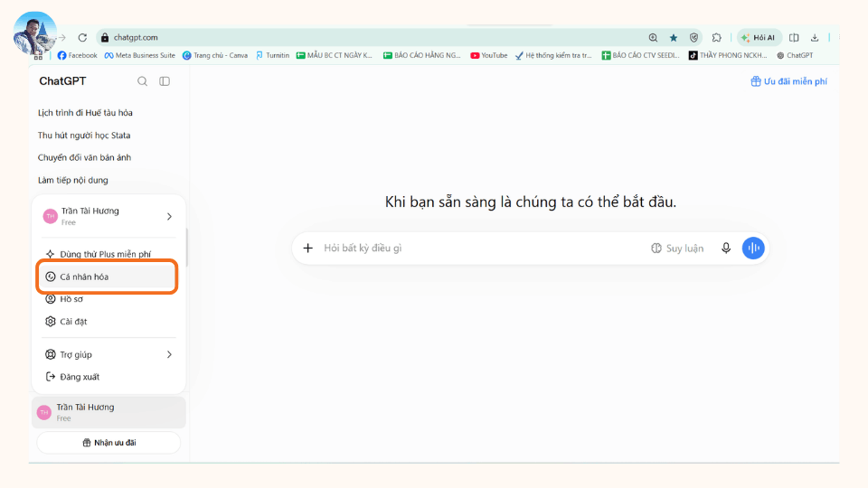Open Cá nhân hóa menu item
Screen dimensions: 868x488
[107, 277]
